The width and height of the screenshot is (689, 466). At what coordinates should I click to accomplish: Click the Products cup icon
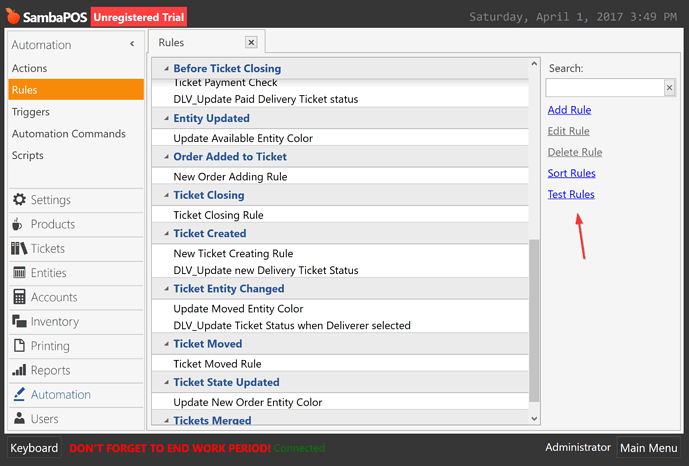point(17,224)
